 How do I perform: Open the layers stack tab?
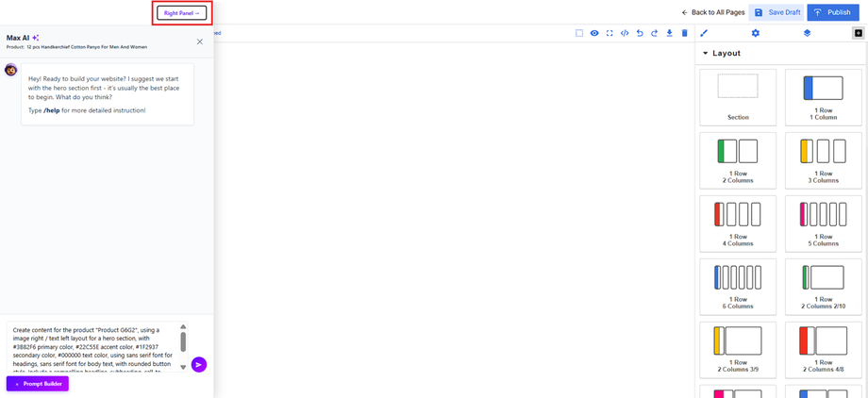807,33
